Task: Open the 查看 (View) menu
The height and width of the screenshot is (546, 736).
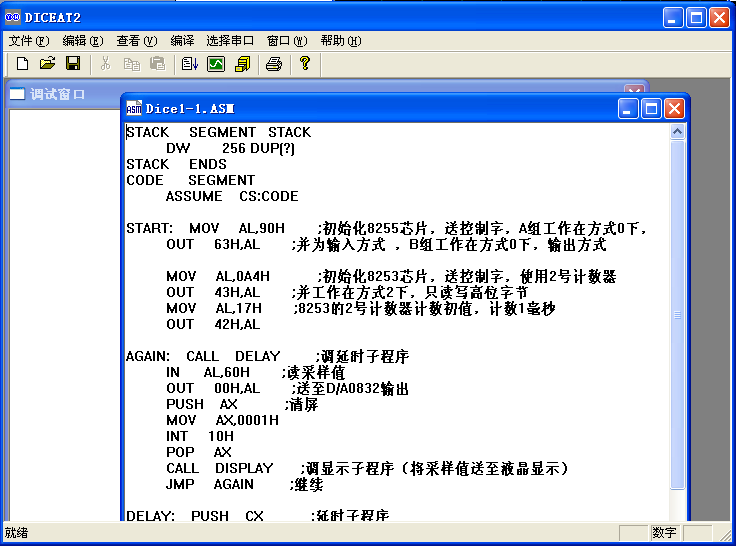Action: 136,41
